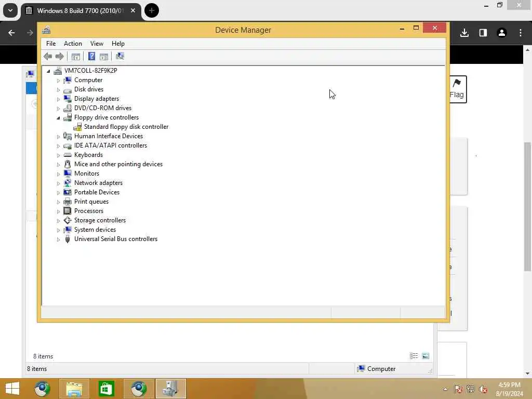532x399 pixels.
Task: Click the VM7COLL-82F9K2P computer icon
Action: tap(58, 71)
